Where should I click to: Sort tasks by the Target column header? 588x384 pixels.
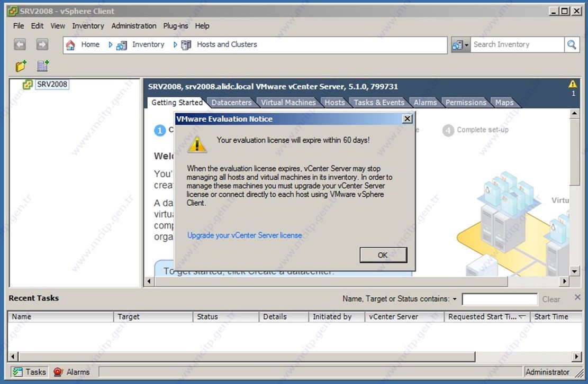coord(153,317)
